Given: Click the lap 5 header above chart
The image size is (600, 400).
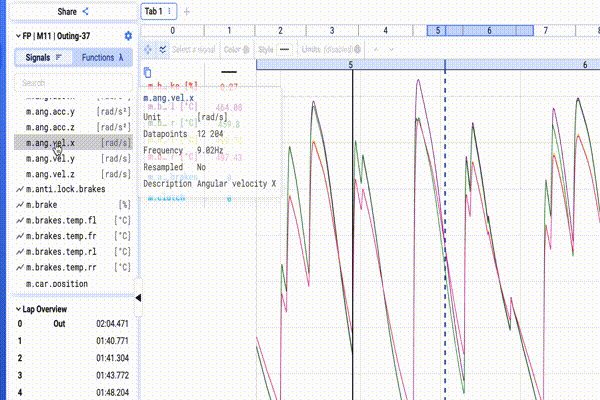Looking at the screenshot, I should (351, 65).
